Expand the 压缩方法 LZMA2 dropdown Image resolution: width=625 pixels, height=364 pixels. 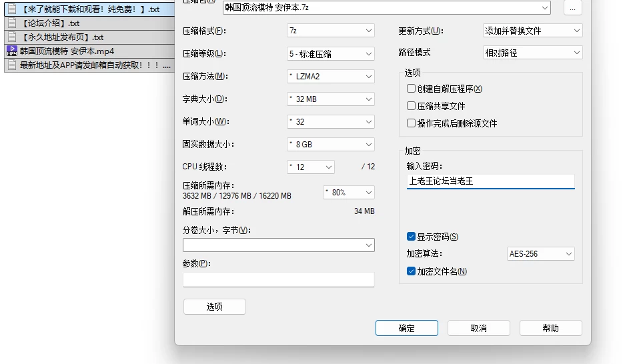pos(330,77)
